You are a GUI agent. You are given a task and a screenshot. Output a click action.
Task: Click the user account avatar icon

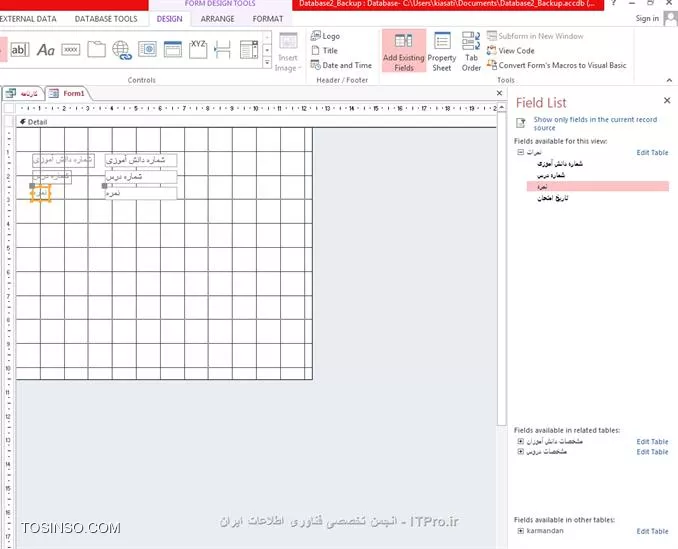[671, 18]
